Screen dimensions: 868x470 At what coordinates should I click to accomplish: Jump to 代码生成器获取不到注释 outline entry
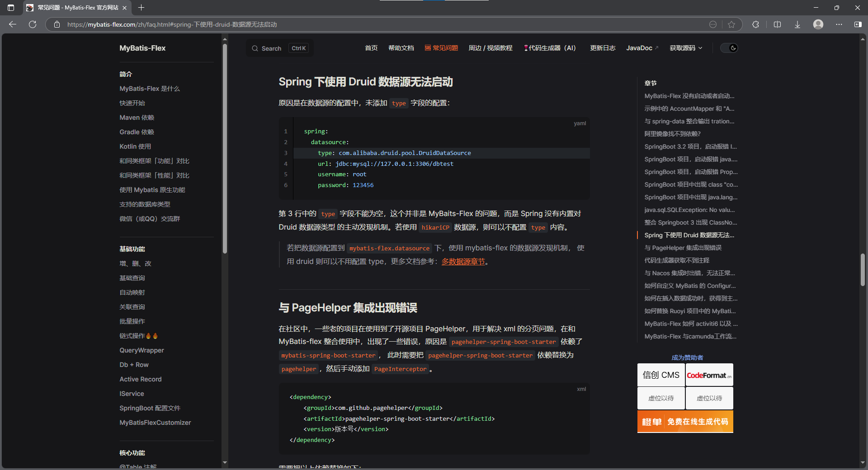[x=677, y=260]
